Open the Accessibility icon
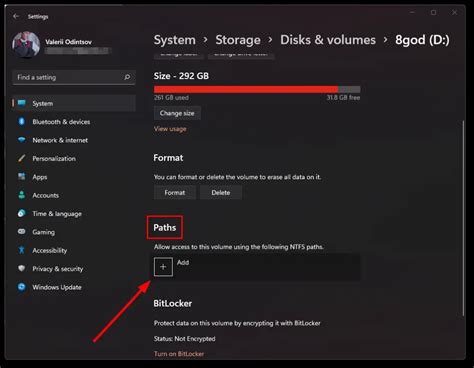 (x=22, y=250)
